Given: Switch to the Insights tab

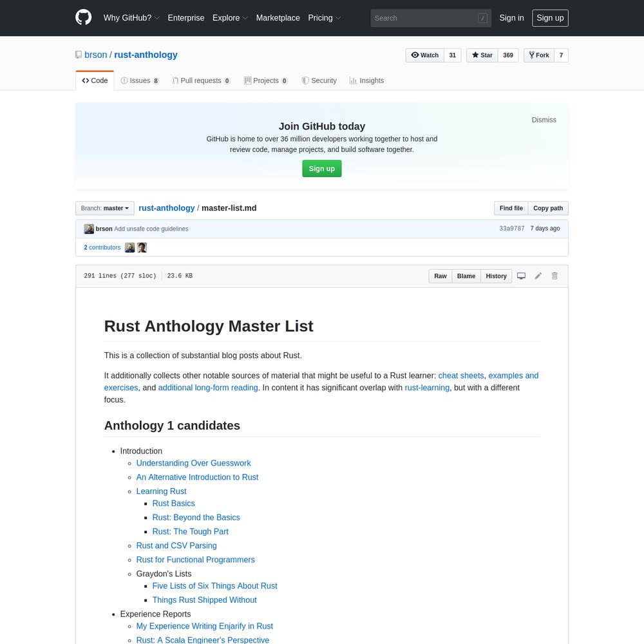Looking at the screenshot, I should tap(367, 80).
